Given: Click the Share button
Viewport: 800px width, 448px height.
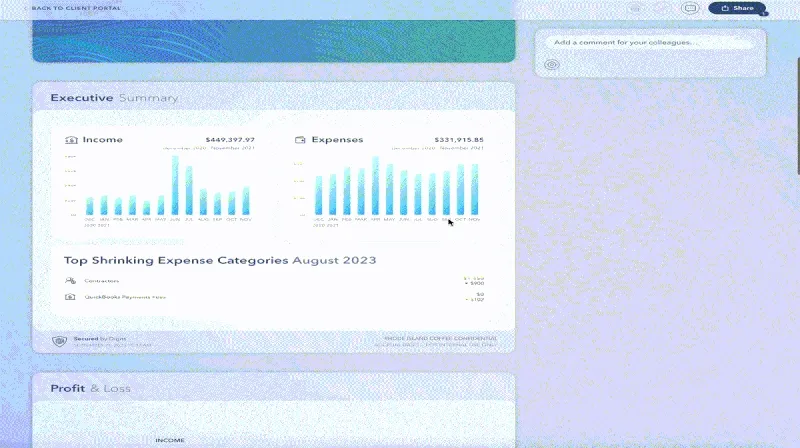Looking at the screenshot, I should click(x=737, y=8).
